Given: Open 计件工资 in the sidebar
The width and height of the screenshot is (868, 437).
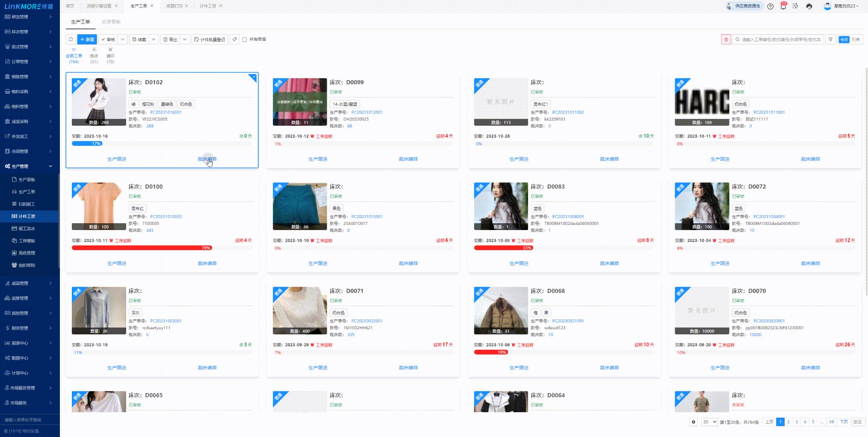Looking at the screenshot, I should [27, 216].
